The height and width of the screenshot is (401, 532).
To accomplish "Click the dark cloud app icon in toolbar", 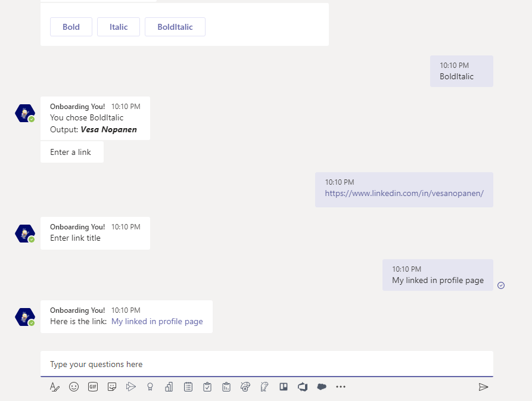I will pyautogui.click(x=322, y=387).
